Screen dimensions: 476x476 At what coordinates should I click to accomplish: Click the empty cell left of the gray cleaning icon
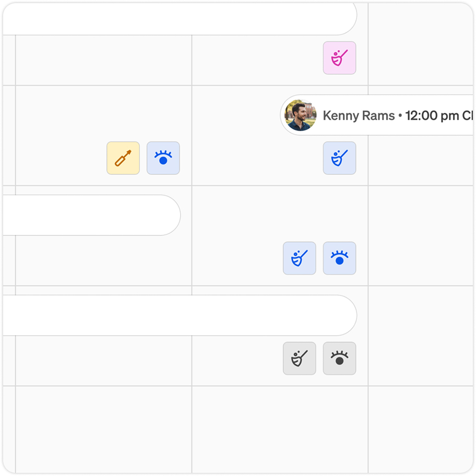coord(103,361)
